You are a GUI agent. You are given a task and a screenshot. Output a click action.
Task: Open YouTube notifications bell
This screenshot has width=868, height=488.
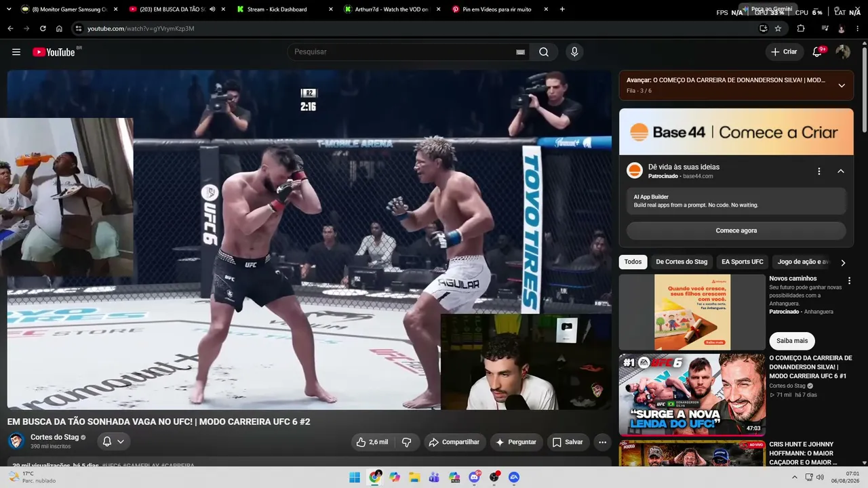(818, 52)
